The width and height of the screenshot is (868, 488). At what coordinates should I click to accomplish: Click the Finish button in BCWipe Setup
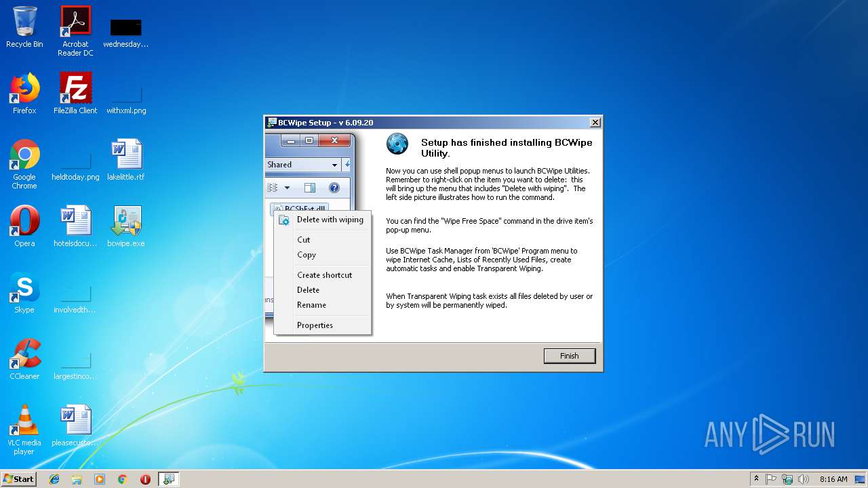tap(570, 356)
